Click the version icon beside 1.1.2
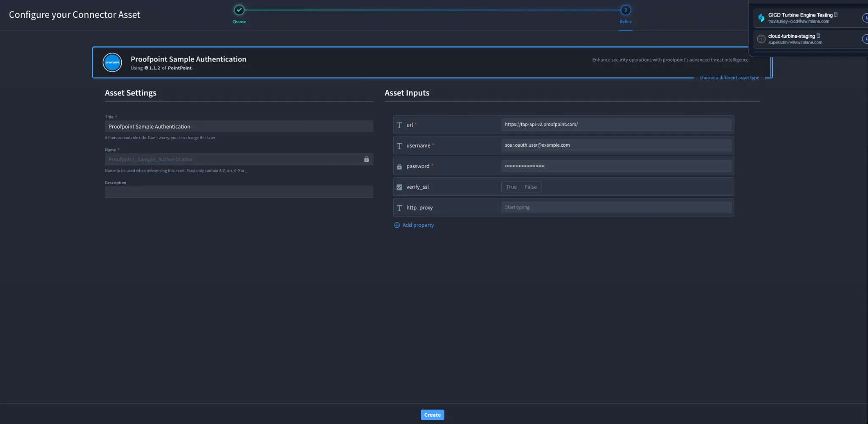The height and width of the screenshot is (424, 868). click(147, 68)
